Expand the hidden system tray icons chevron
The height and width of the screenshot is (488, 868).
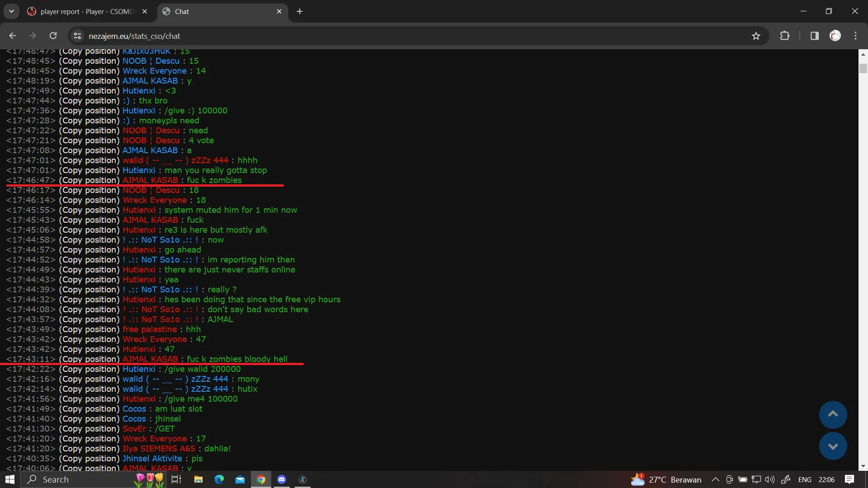715,479
